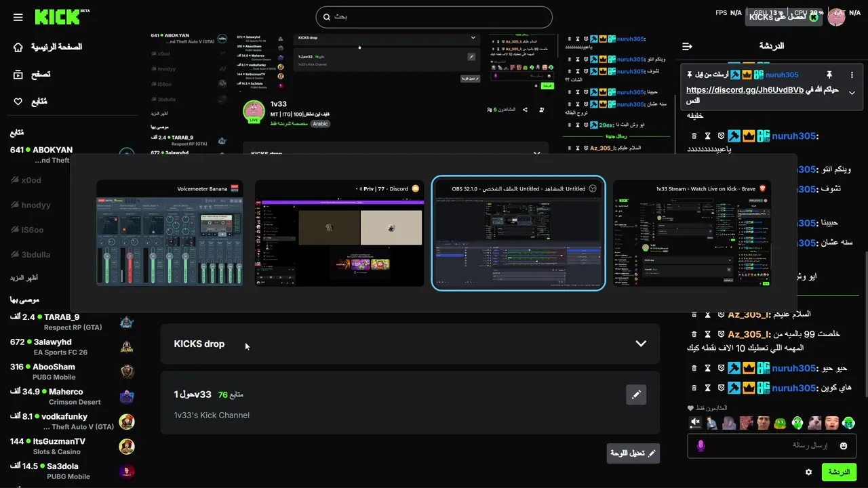Insert the green headphones emote
The height and width of the screenshot is (488, 868).
point(797,423)
